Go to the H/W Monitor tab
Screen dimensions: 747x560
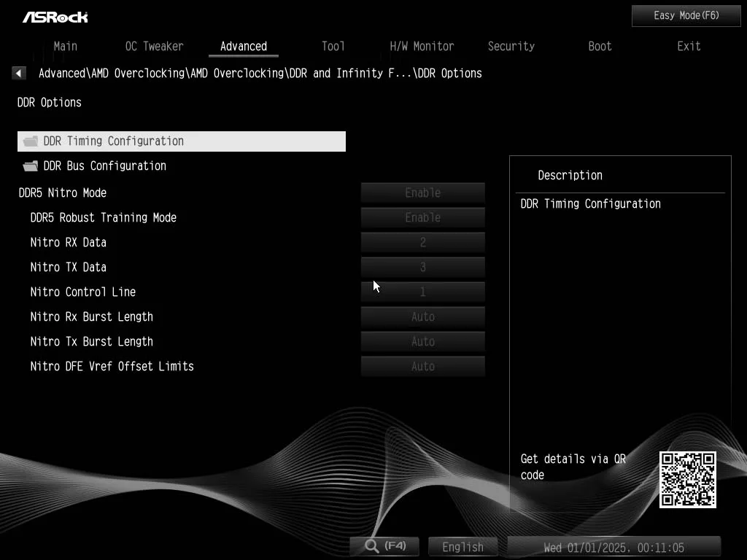[422, 46]
